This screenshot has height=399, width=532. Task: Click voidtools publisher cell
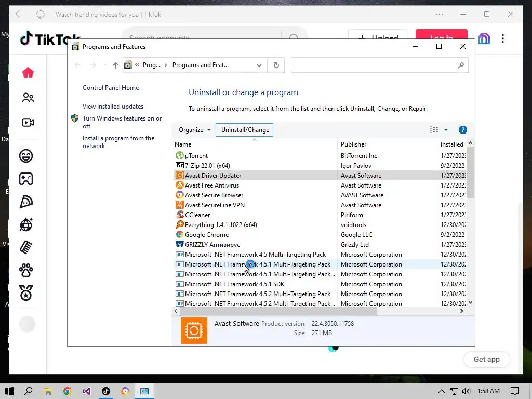tap(353, 225)
